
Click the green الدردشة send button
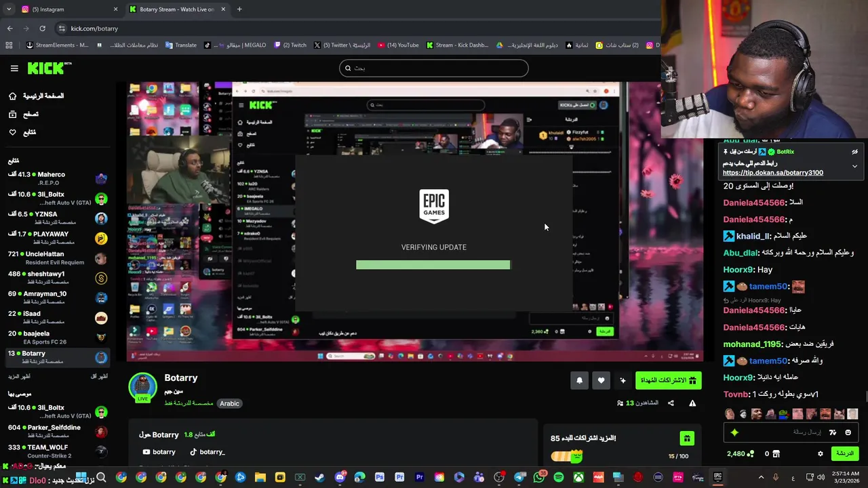tap(845, 453)
